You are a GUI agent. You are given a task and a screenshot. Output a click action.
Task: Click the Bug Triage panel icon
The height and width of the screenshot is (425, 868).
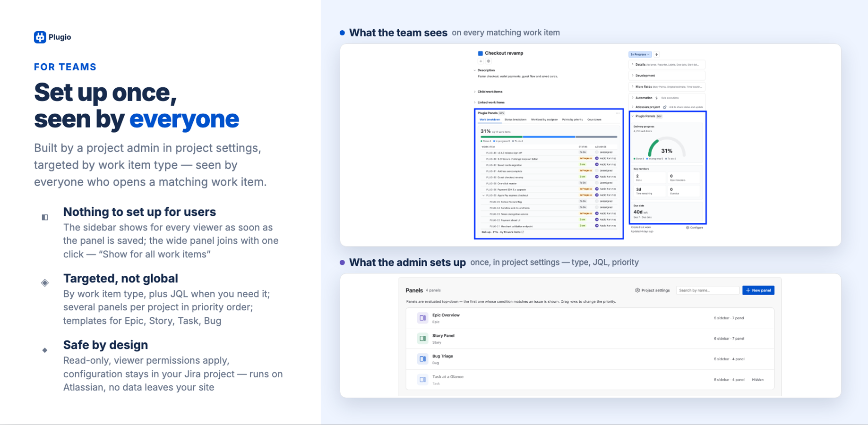click(x=422, y=359)
